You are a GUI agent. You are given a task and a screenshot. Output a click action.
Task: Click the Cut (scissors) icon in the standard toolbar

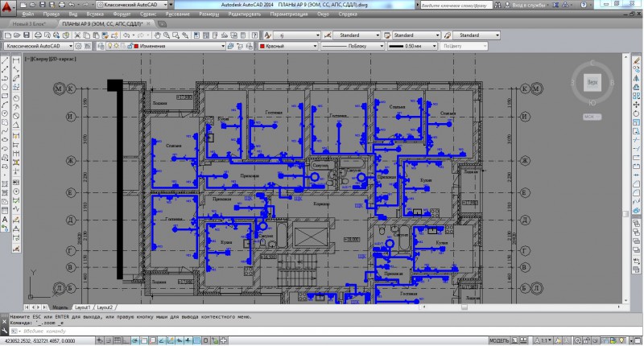point(77,35)
